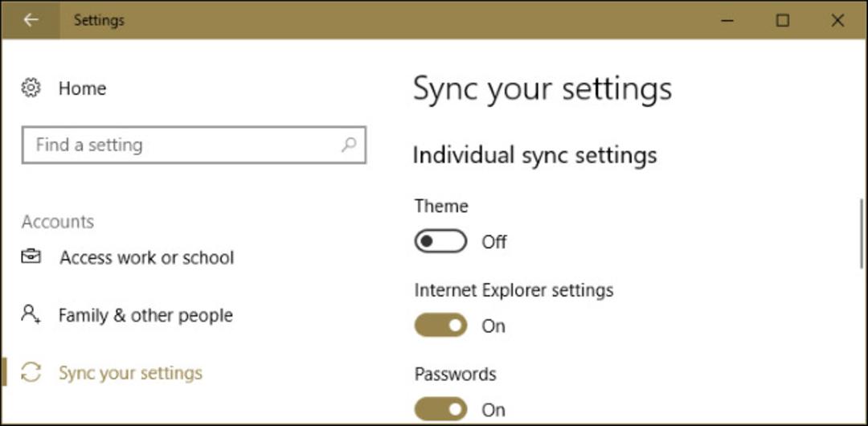Viewport: 868px width, 426px height.
Task: Click the Settings window title text
Action: (99, 21)
